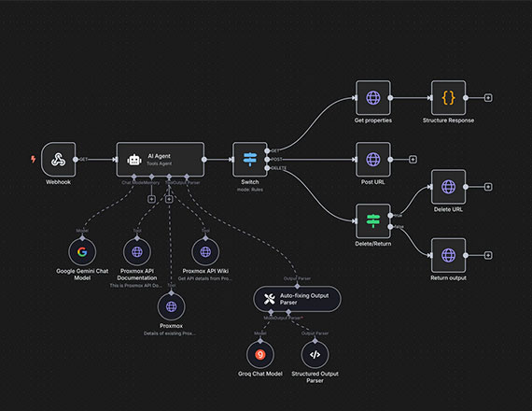Click the 'mode: Rules' subtitle text
This screenshot has height=411, width=532.
click(250, 190)
